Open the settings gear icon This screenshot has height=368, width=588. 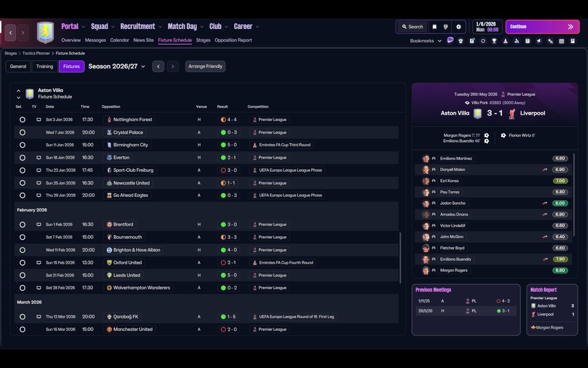point(458,27)
